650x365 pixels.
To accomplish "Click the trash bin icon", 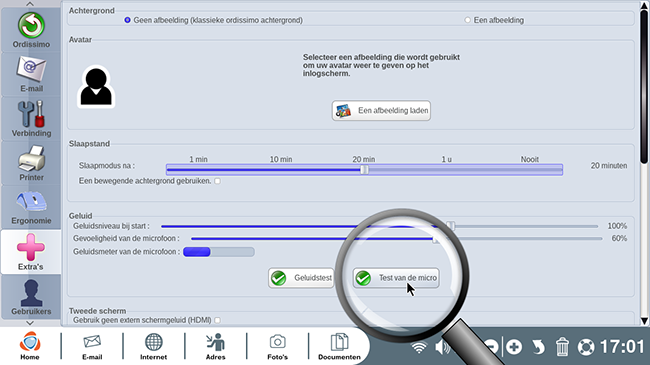I will pyautogui.click(x=562, y=346).
